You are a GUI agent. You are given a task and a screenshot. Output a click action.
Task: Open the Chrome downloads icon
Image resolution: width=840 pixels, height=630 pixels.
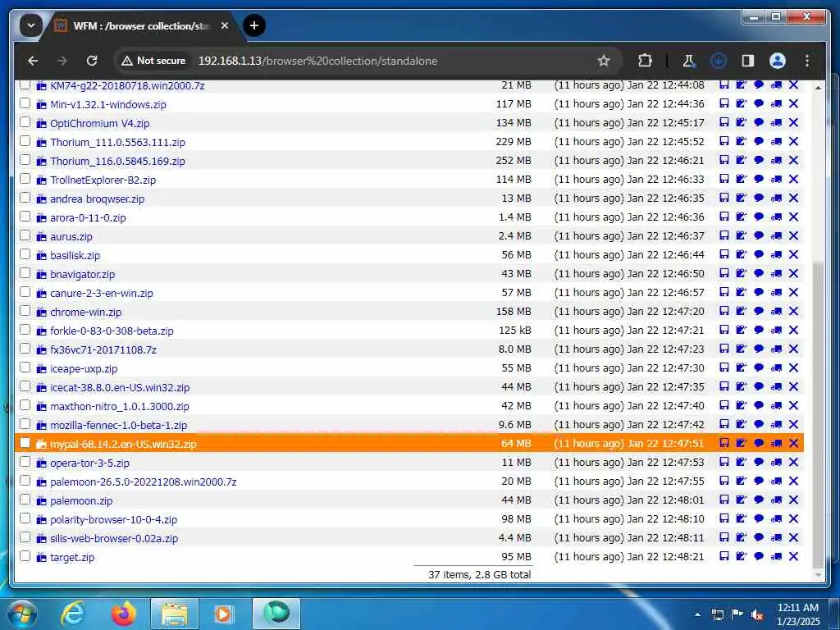pos(718,61)
